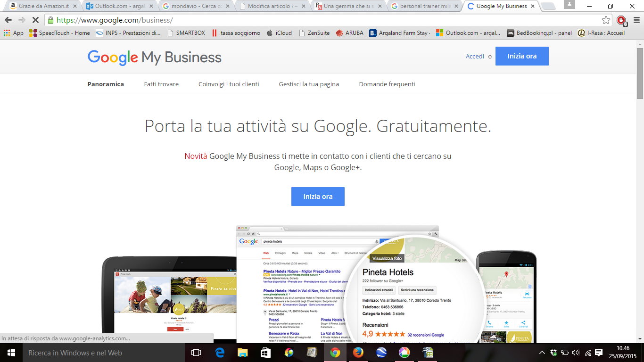
Task: Open a new tab with the new tab button
Action: point(548,7)
